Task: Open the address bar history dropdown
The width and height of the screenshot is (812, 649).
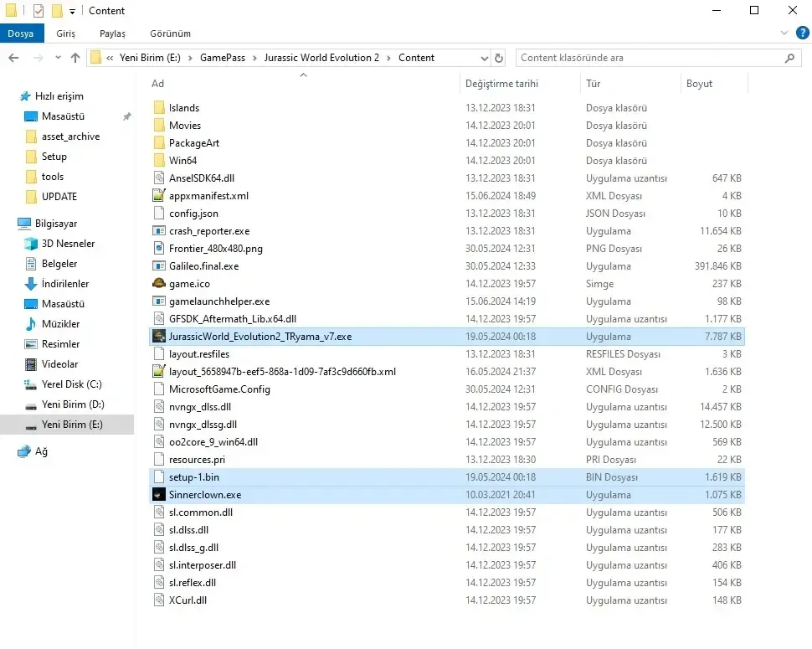Action: pos(484,58)
